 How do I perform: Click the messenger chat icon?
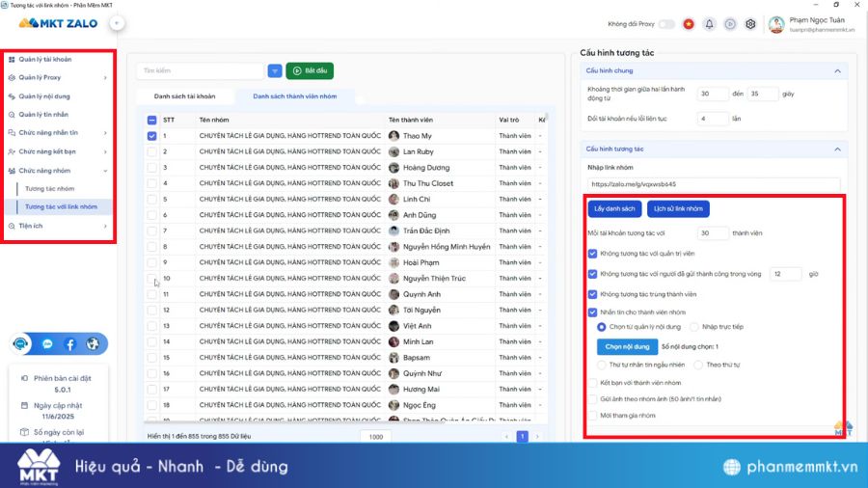47,344
